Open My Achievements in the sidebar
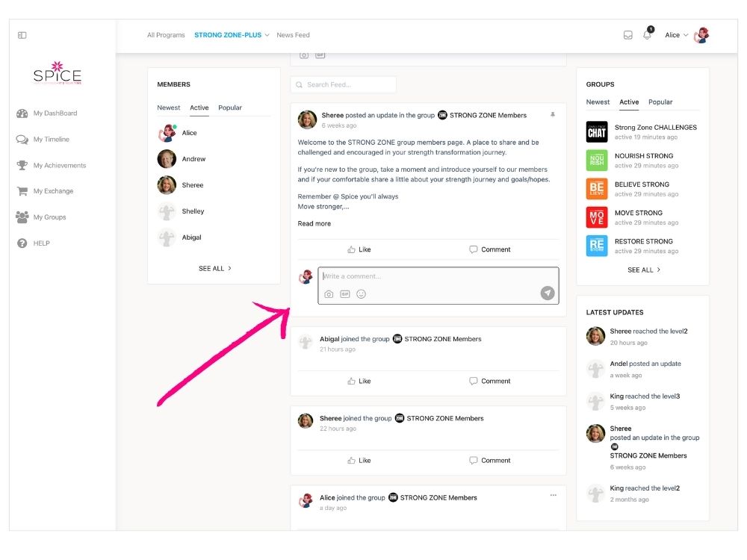The height and width of the screenshot is (560, 747). 59,166
